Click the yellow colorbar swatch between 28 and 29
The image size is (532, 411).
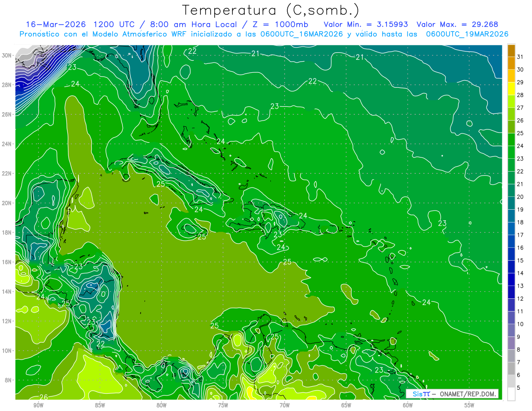pyautogui.click(x=511, y=89)
